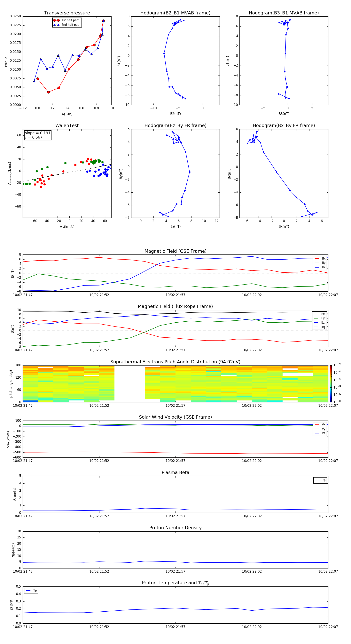Click the Suprathermal Electrons Pitch Angle Distribution title
Image resolution: width=351 pixels, height=644 pixels.
(175, 362)
